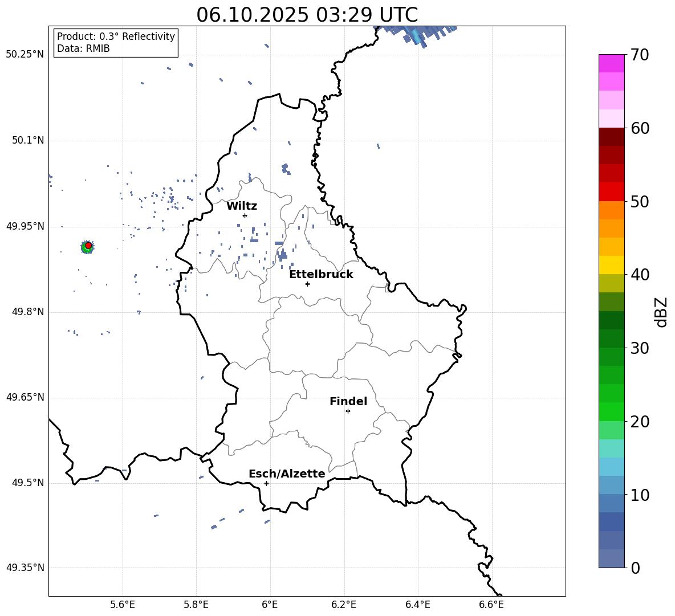Click the 49.65°N latitude tick label
Image resolution: width=675 pixels, height=616 pixels.
coord(25,398)
